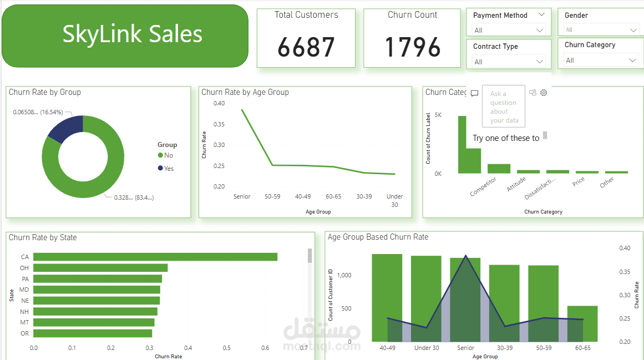Screen dimensions: 644x360
Task: Open the Q&A settings gear icon
Action: 544,93
